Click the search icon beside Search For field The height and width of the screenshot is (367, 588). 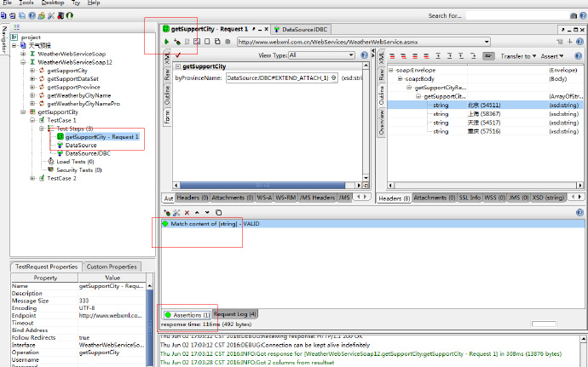pyautogui.click(x=574, y=15)
